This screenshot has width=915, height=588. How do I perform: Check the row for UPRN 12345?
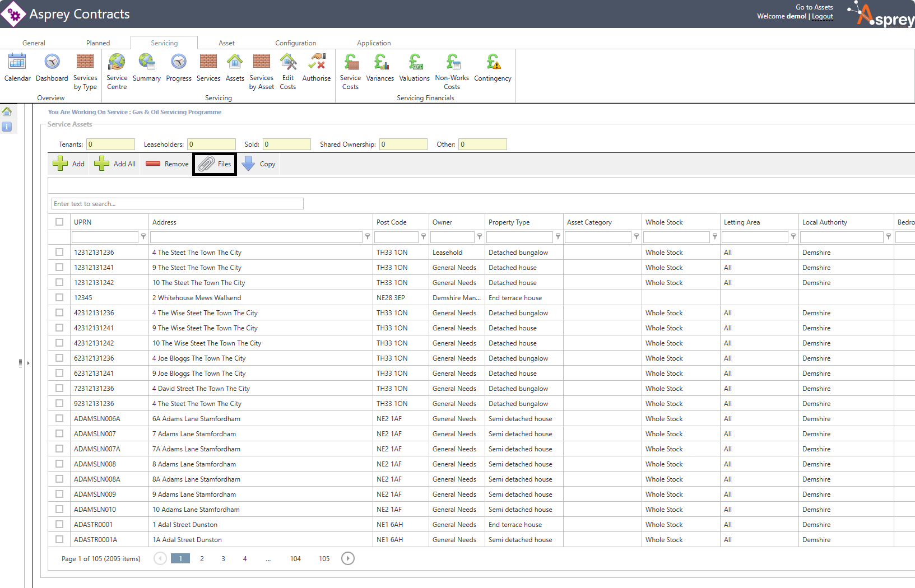[x=59, y=297]
